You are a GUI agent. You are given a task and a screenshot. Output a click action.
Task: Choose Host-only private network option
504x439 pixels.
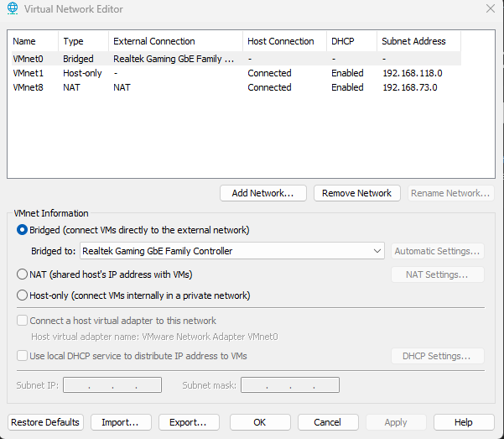tap(22, 295)
